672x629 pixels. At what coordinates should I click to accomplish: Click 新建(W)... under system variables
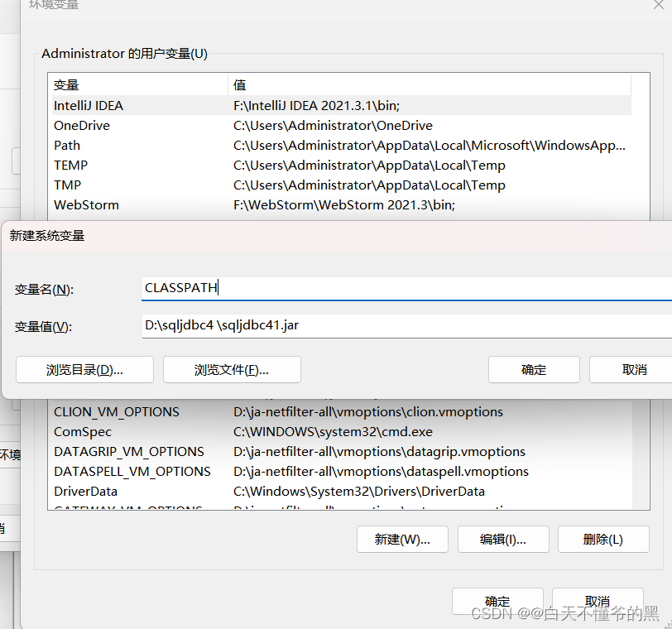[x=402, y=540]
